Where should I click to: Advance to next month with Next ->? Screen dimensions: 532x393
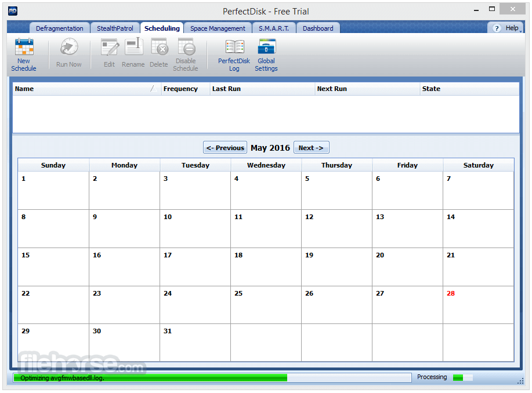(311, 147)
